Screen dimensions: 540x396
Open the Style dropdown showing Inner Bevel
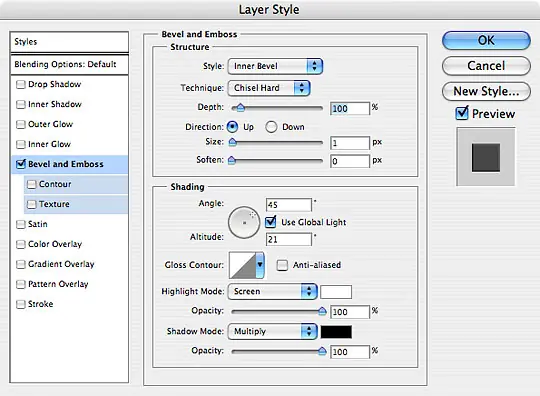pyautogui.click(x=275, y=66)
